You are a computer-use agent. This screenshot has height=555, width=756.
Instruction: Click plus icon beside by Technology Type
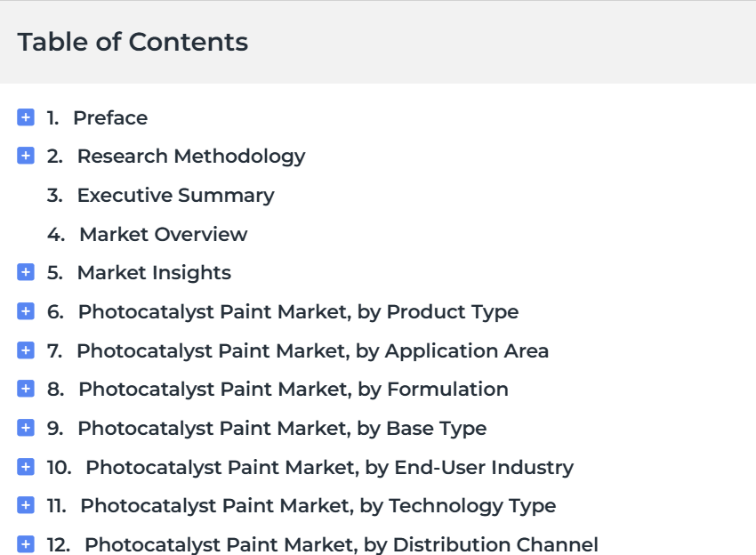(26, 505)
